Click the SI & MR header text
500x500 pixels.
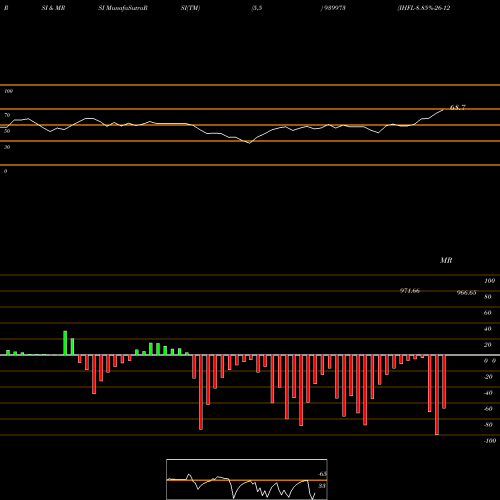point(53,8)
